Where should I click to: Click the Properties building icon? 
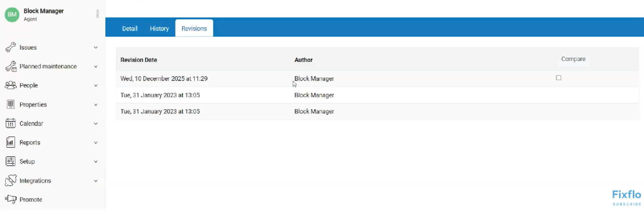11,105
